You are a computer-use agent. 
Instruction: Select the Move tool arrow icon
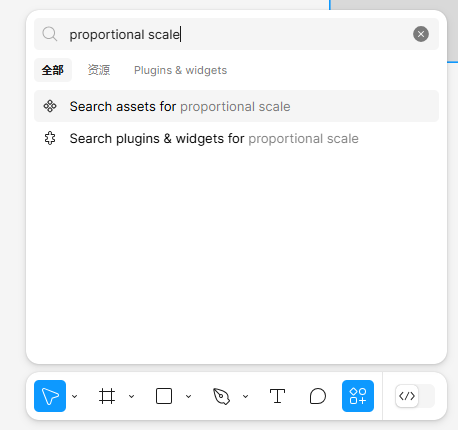(x=50, y=396)
